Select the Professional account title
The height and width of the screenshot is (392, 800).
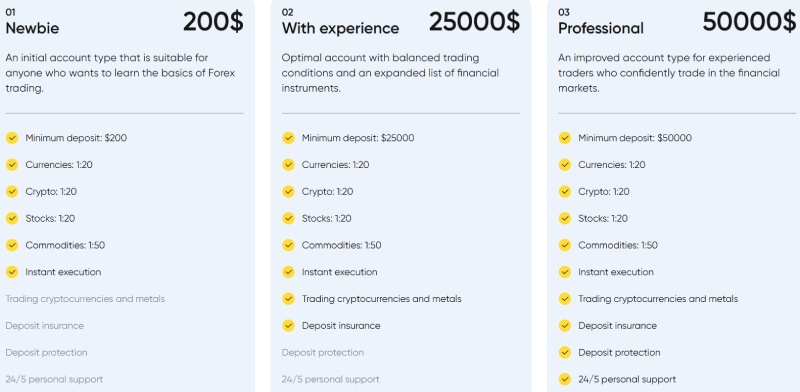[601, 28]
